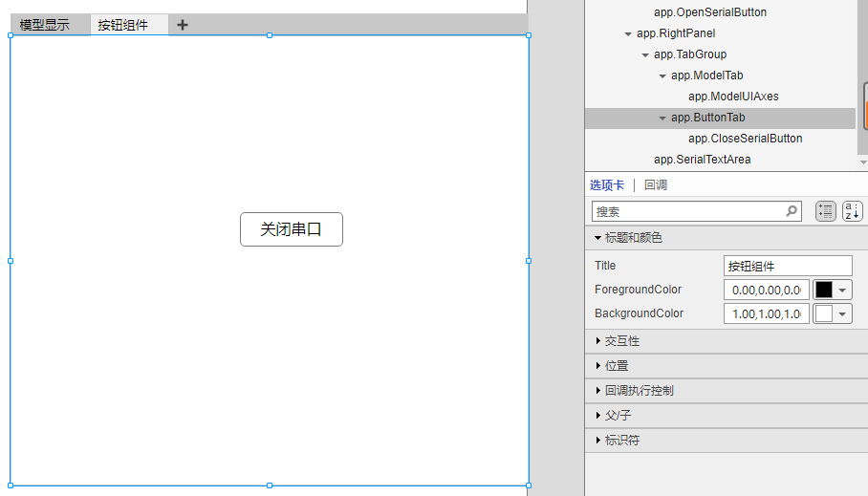868x496 pixels.
Task: Collapse app.RightPanel tree arrow
Action: 628,33
